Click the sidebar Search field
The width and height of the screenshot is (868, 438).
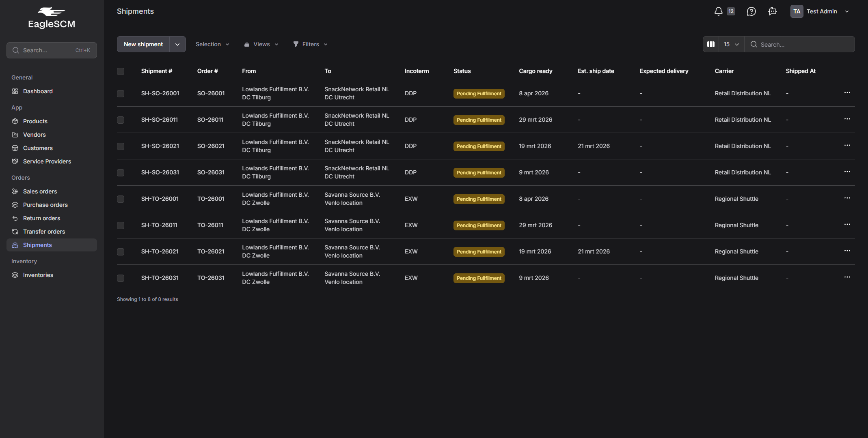pos(52,50)
